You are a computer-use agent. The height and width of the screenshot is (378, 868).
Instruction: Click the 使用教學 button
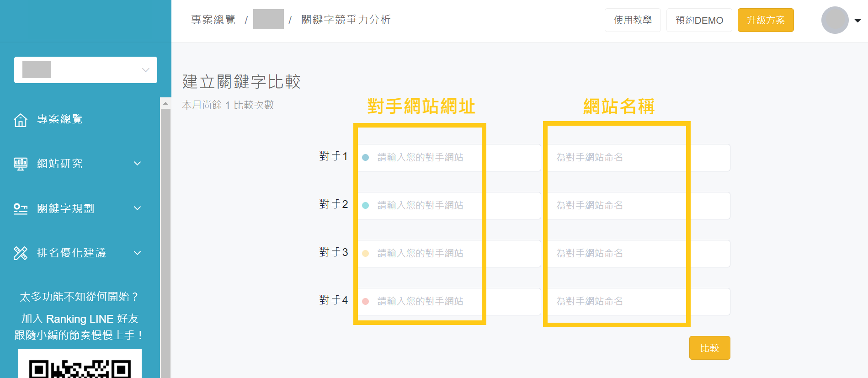[633, 20]
